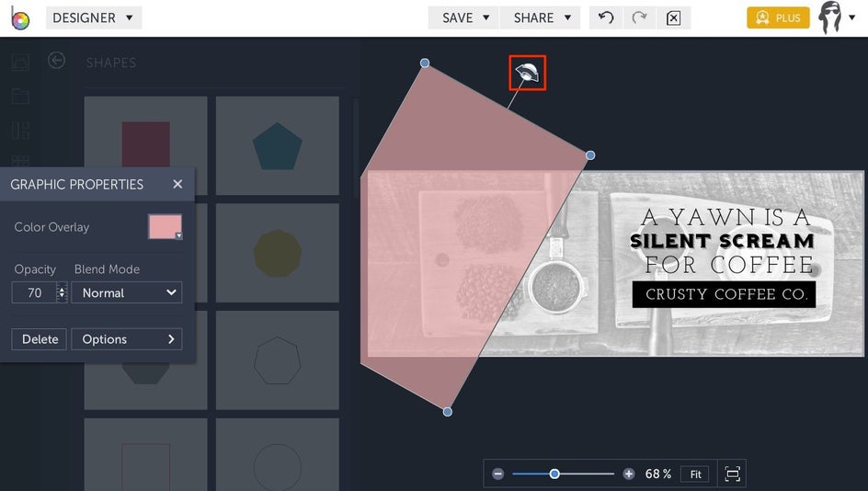
Task: Open the Blend Mode Normal dropdown
Action: (127, 292)
